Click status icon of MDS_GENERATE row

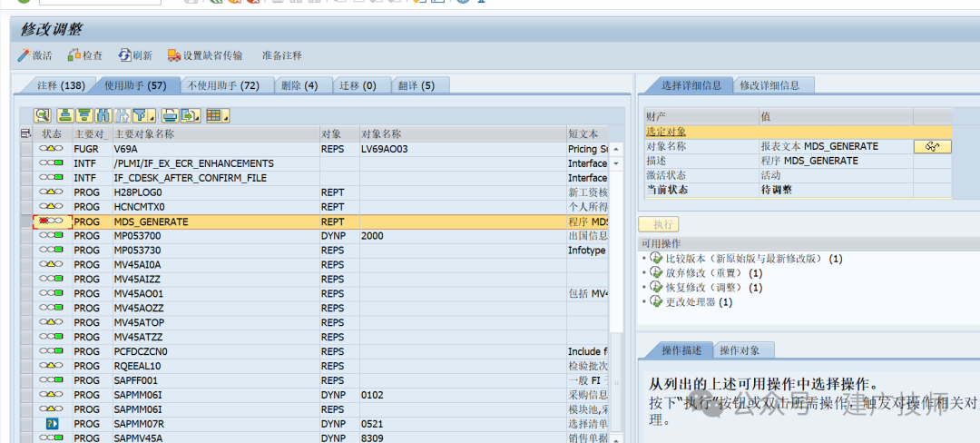(x=51, y=221)
